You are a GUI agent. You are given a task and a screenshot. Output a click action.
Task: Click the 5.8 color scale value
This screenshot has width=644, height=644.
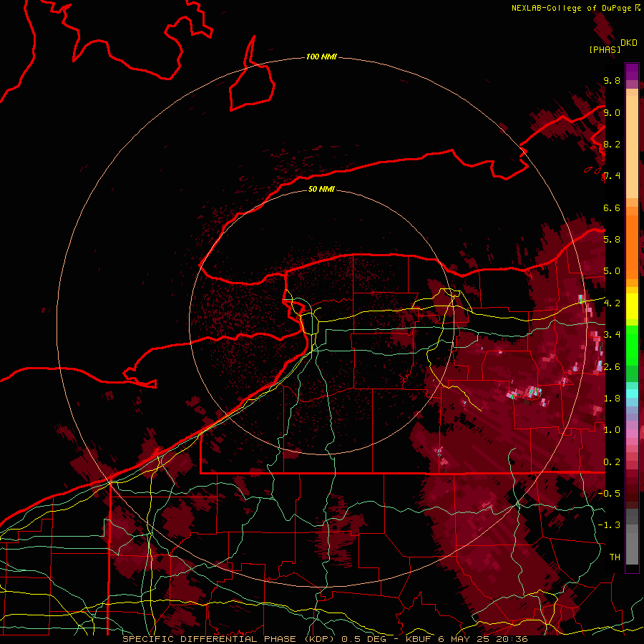[612, 239]
